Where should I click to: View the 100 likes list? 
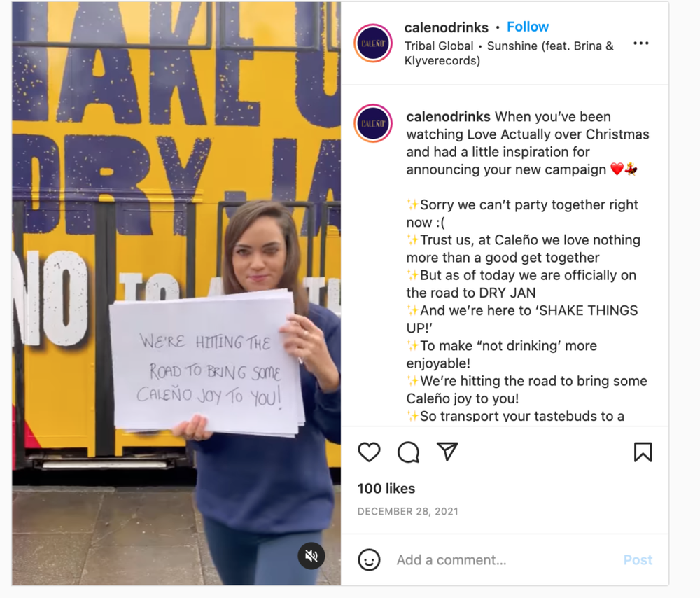pyautogui.click(x=386, y=489)
